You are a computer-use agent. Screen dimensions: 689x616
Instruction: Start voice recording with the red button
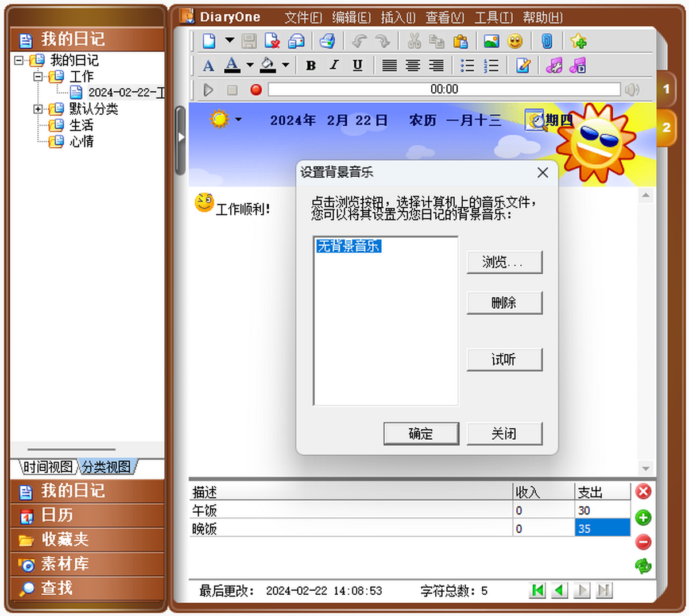(x=256, y=90)
